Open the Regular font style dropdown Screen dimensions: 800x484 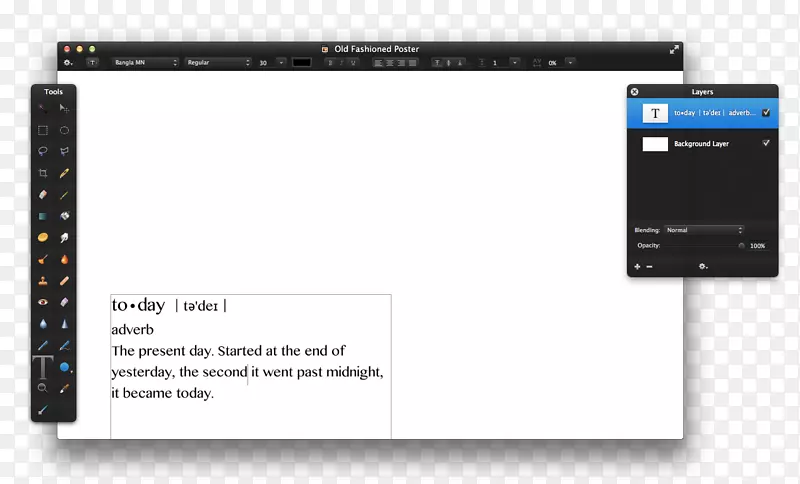(x=217, y=63)
